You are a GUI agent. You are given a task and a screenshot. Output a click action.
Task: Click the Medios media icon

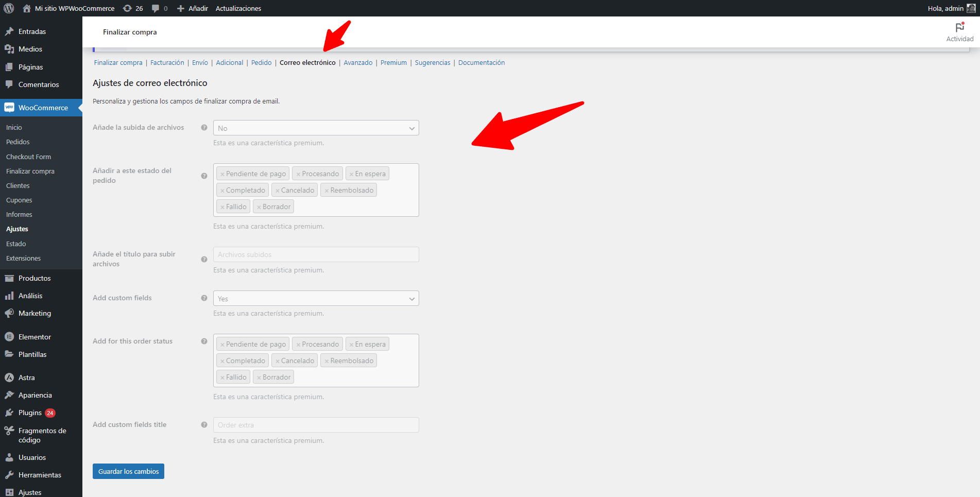pyautogui.click(x=9, y=49)
